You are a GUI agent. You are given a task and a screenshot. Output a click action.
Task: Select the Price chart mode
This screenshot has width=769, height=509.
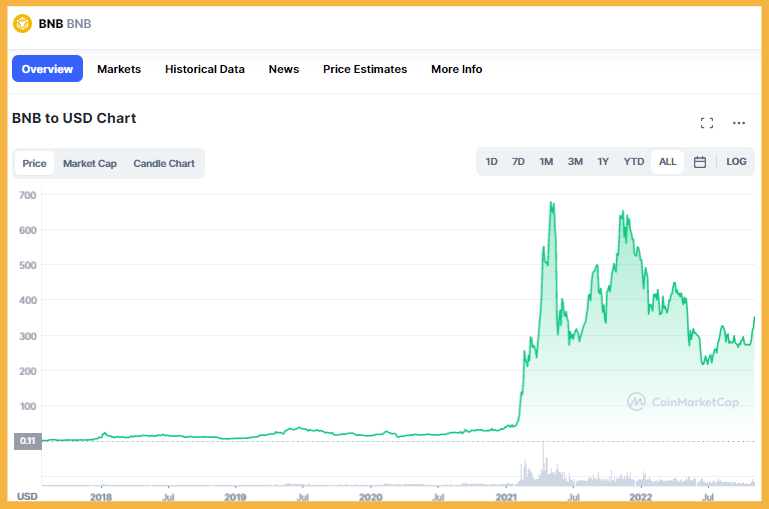34,163
